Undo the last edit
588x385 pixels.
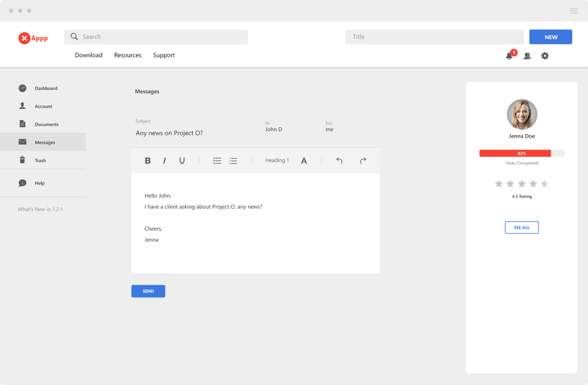(339, 161)
